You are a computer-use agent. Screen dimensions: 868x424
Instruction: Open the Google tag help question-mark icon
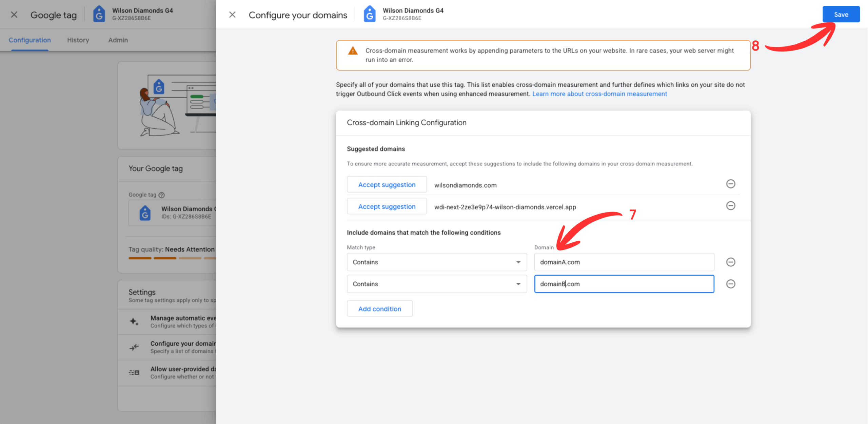(x=162, y=195)
